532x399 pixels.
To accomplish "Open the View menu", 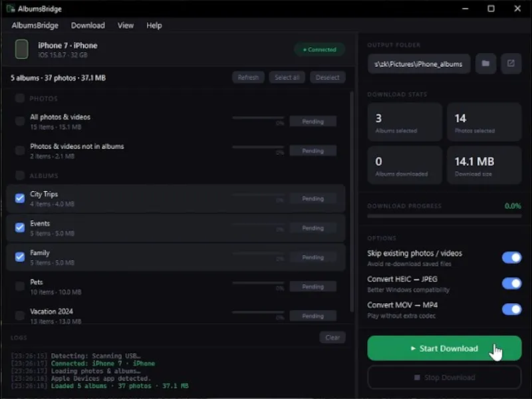I will [x=126, y=25].
